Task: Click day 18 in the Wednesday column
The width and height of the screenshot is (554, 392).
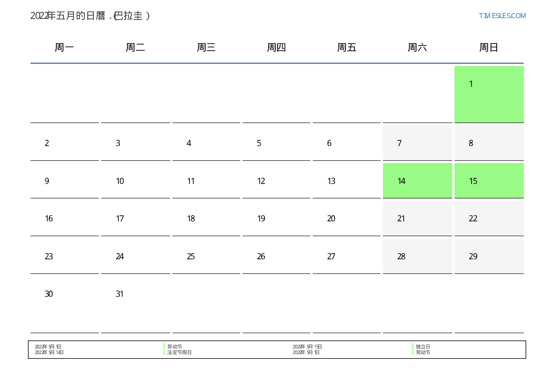Action: coord(206,218)
